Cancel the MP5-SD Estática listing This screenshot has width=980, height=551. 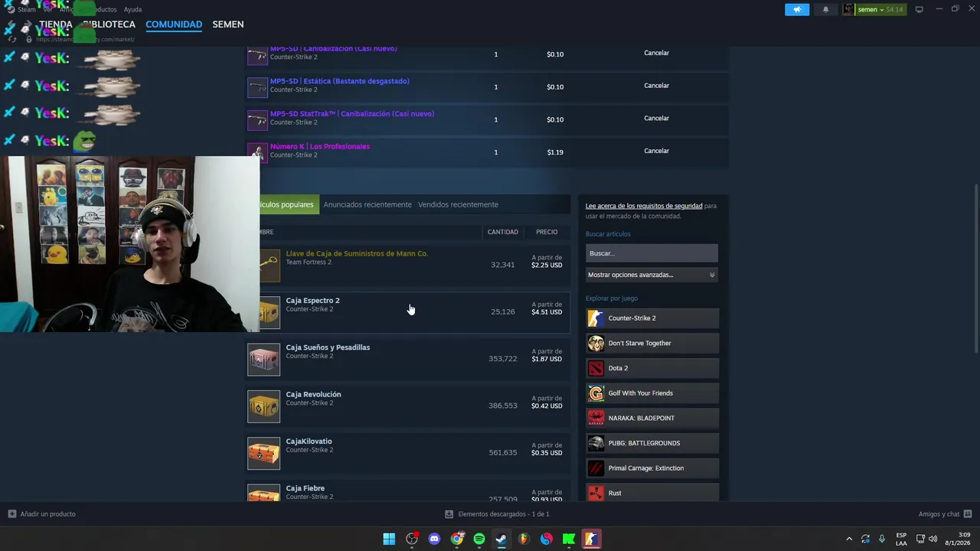tap(656, 86)
